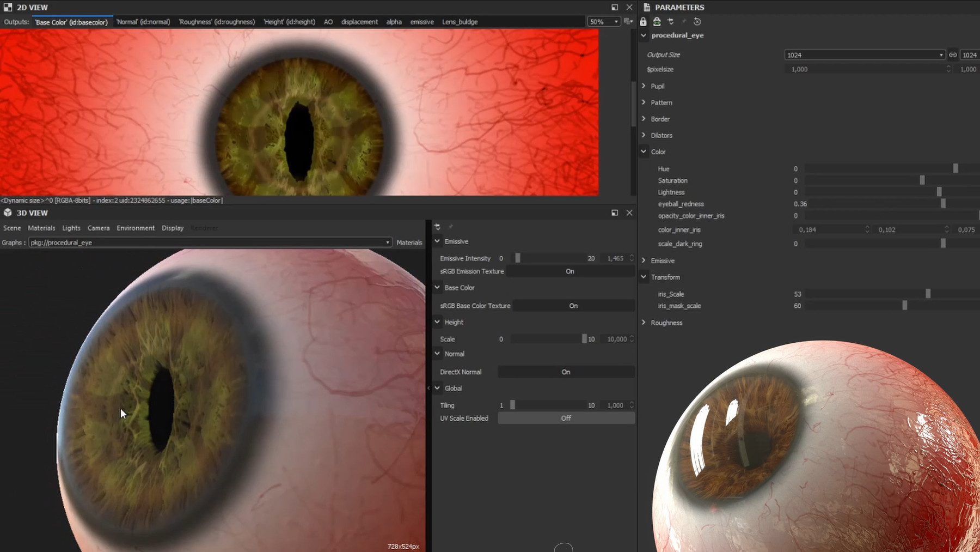Toggle UV Scale Enabled Off button
980x552 pixels.
pyautogui.click(x=566, y=418)
